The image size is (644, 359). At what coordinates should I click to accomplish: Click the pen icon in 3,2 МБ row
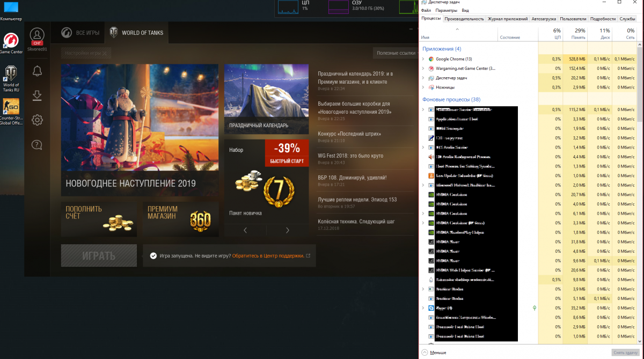[431, 138]
